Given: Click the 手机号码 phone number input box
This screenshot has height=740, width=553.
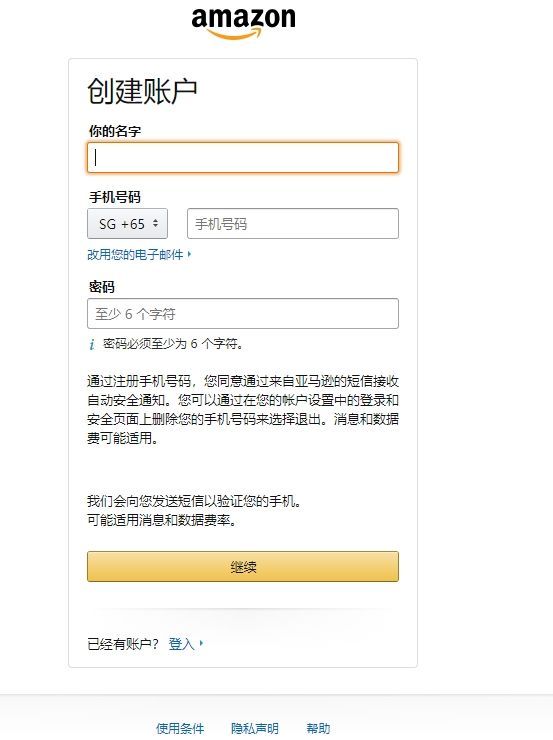Looking at the screenshot, I should [x=293, y=224].
